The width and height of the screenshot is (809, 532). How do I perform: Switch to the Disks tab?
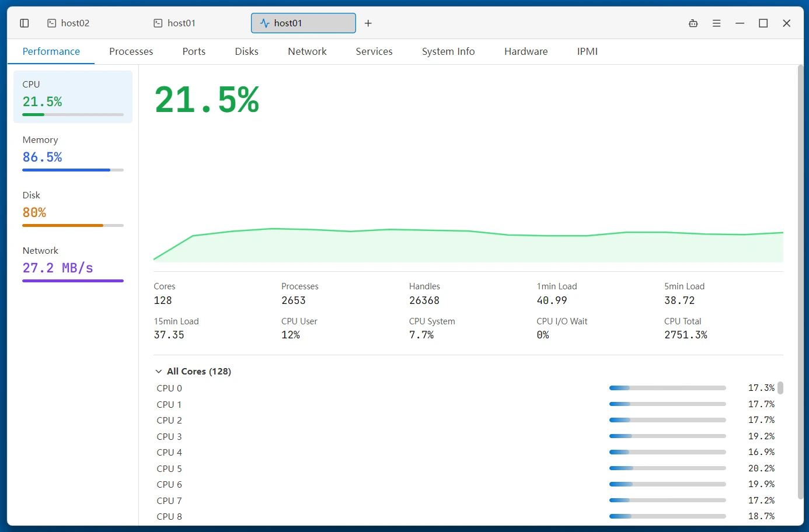(x=247, y=51)
